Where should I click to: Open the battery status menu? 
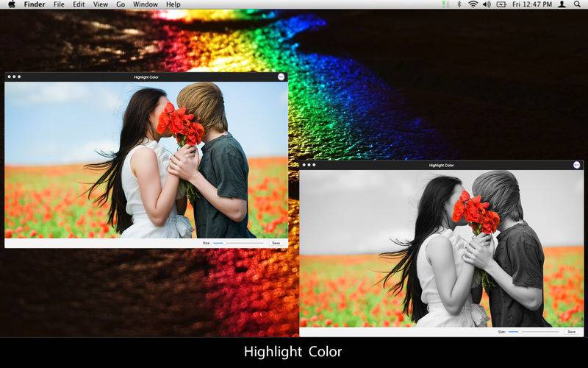pos(501,4)
